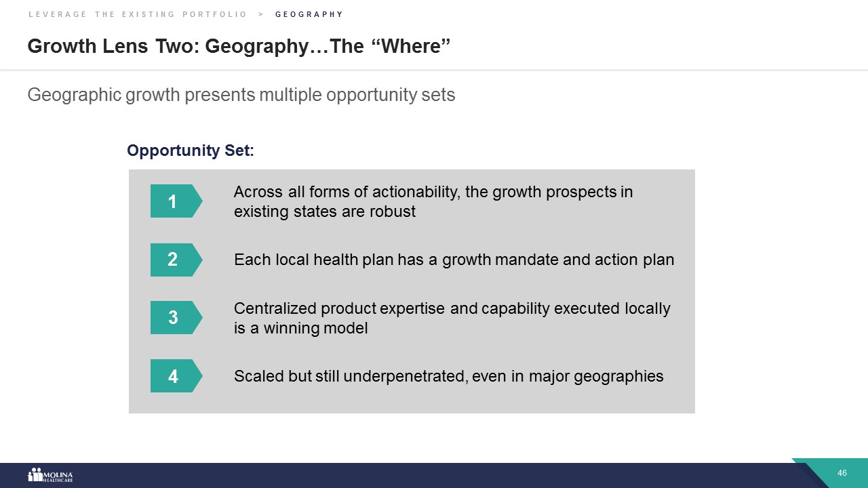Click the 'Each local health plan' statement

[454, 260]
